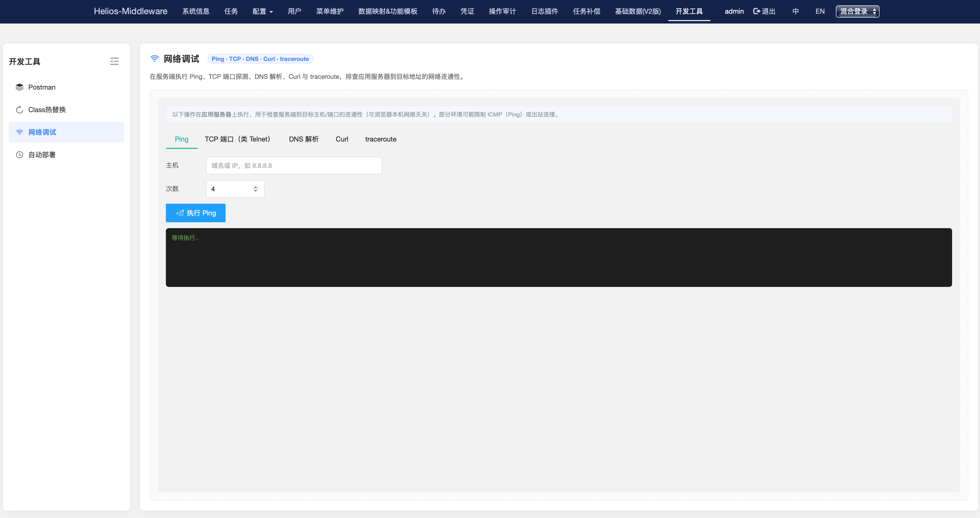
Task: Click the logout arrow icon beside 退出
Action: click(x=756, y=12)
